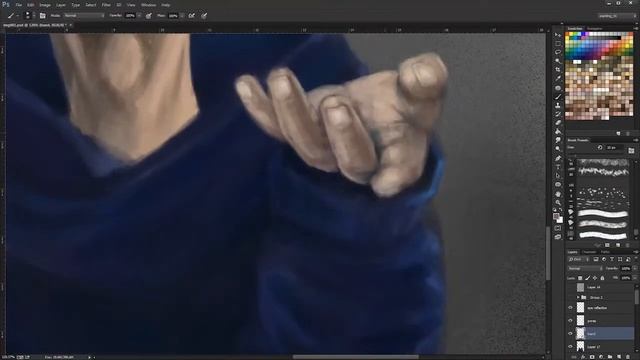Select the Eraser tool
640x360 pixels.
pos(558,122)
